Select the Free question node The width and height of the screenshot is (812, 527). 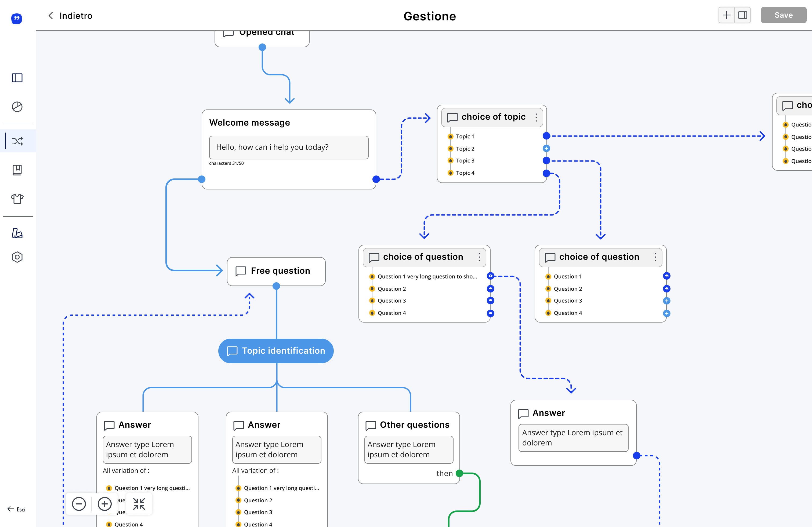pyautogui.click(x=276, y=271)
